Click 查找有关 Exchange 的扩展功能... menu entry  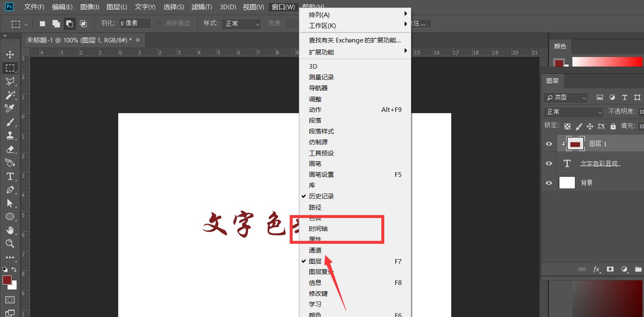click(356, 40)
